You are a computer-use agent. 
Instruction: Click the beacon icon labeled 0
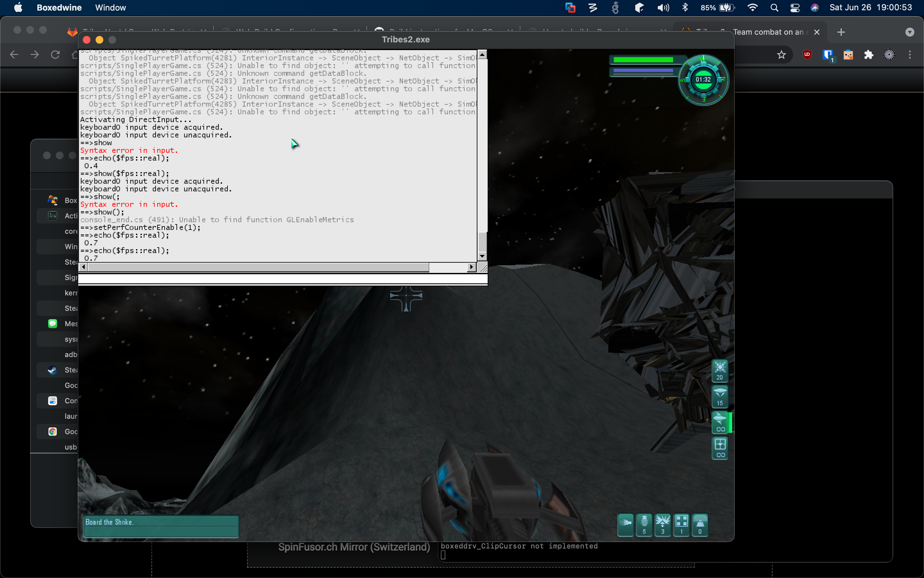click(x=700, y=525)
